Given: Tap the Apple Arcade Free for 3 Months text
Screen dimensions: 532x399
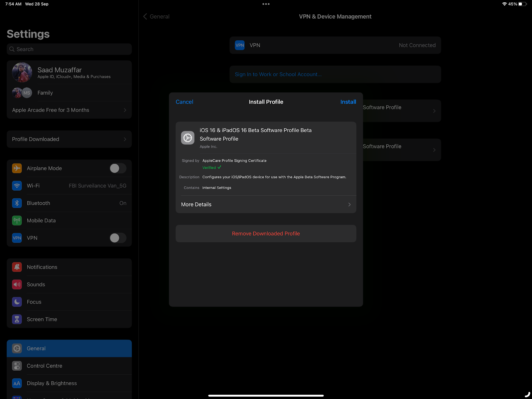Looking at the screenshot, I should [x=51, y=110].
